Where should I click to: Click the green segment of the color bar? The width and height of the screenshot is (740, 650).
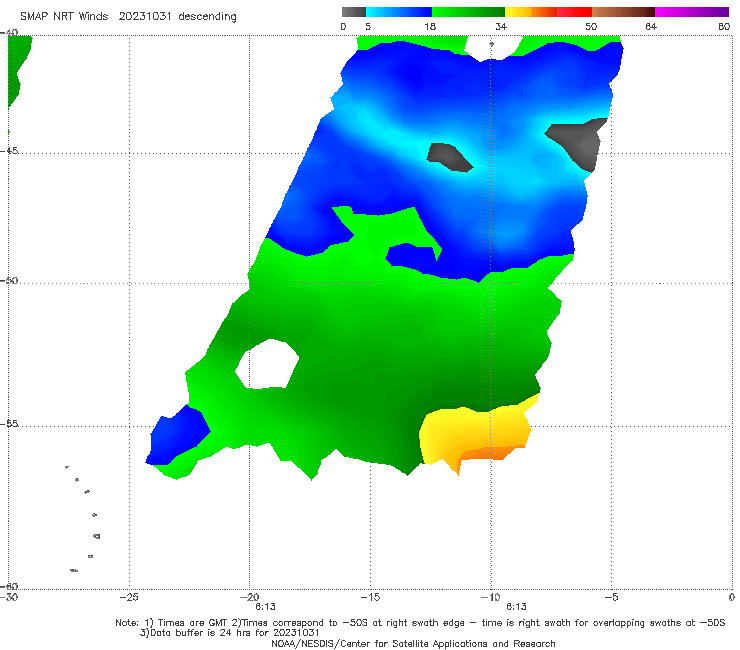point(468,12)
